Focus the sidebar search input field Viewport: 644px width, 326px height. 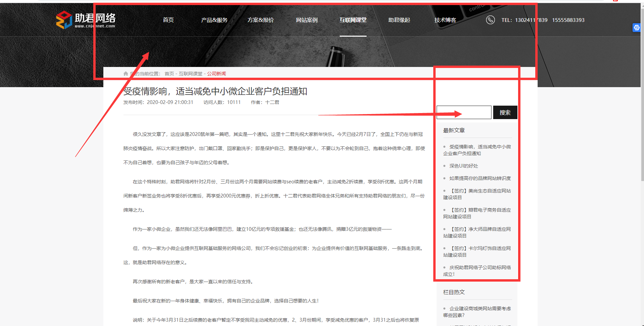tap(464, 112)
